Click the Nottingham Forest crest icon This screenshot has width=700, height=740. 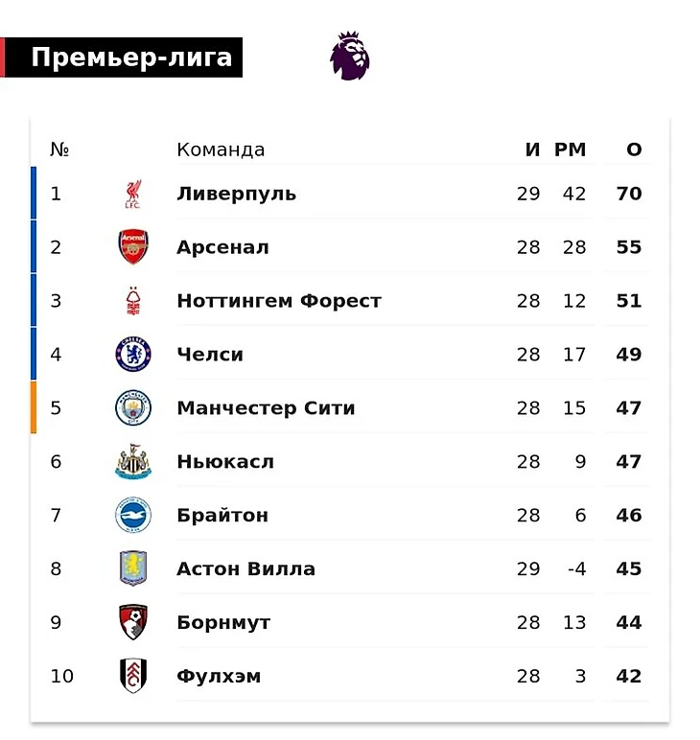(133, 301)
